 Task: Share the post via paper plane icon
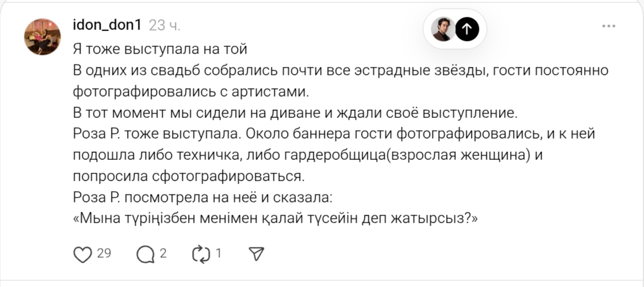pyautogui.click(x=256, y=254)
